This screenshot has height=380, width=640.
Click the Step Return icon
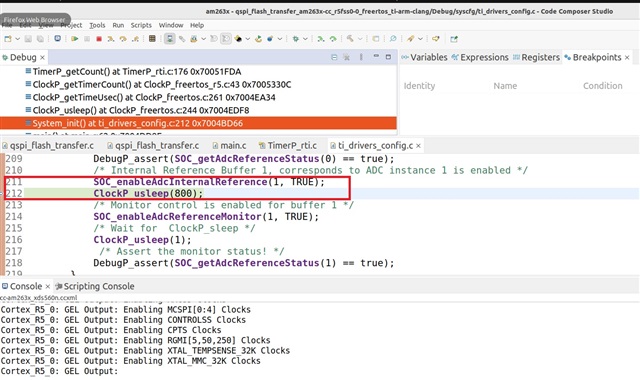[135, 39]
